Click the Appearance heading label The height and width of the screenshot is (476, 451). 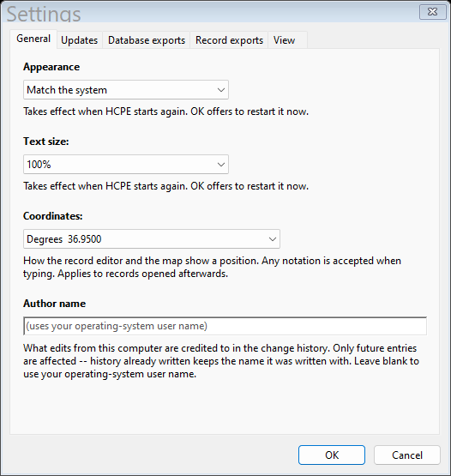point(51,67)
